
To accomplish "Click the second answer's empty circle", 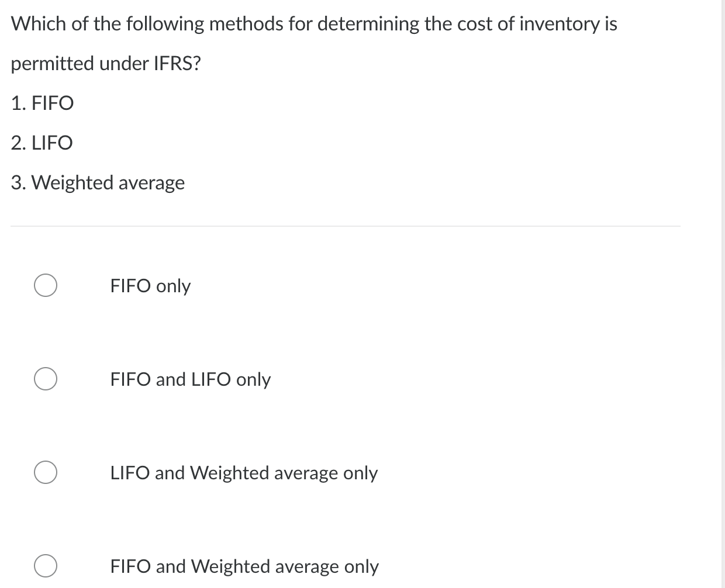I will [x=45, y=379].
